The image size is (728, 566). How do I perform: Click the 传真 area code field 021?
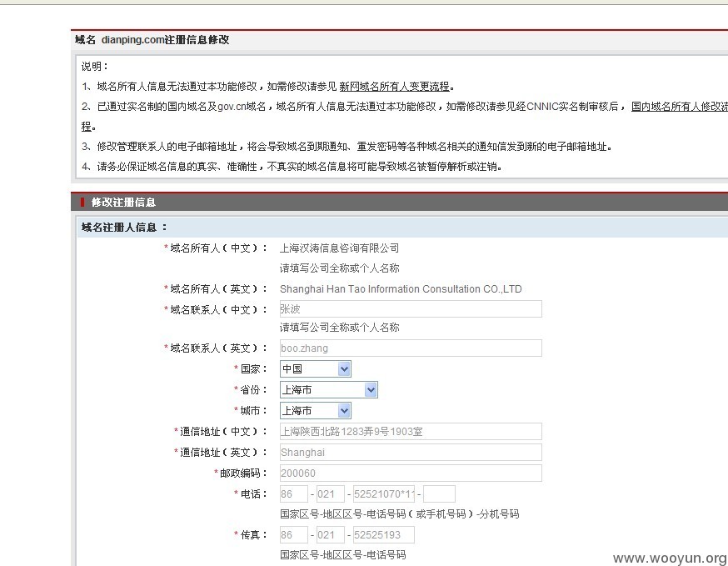click(331, 535)
